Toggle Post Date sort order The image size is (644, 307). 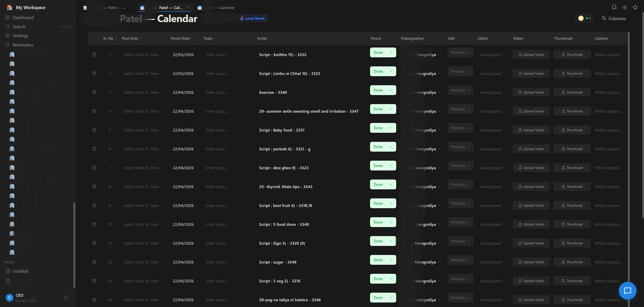[141, 39]
